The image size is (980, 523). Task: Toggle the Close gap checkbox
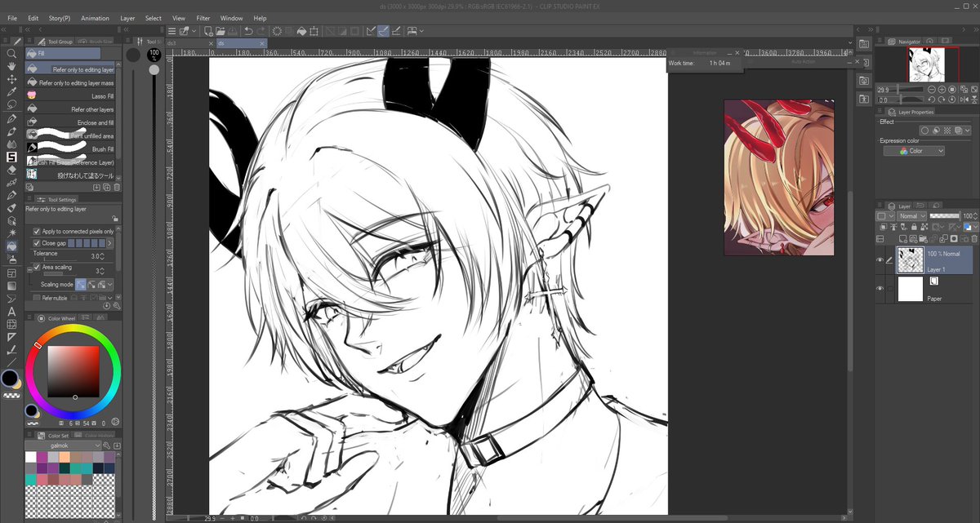(x=37, y=243)
